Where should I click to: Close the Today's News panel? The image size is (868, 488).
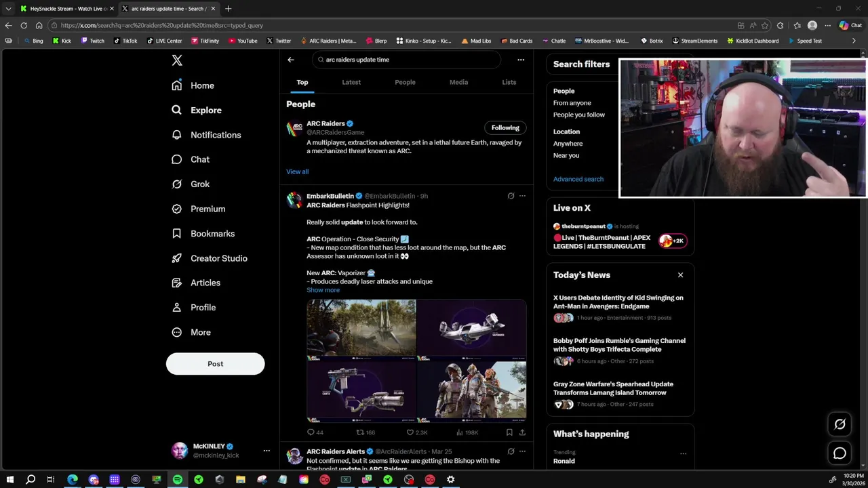click(x=680, y=275)
